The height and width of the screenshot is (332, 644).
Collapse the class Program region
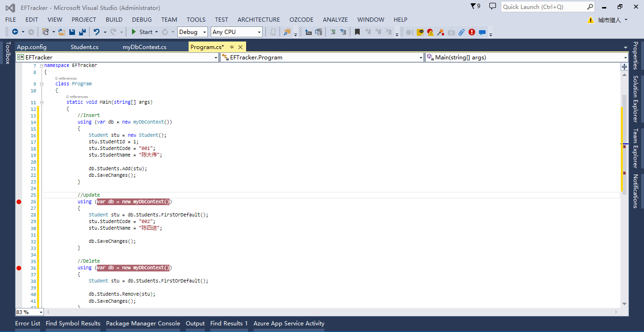(x=41, y=84)
